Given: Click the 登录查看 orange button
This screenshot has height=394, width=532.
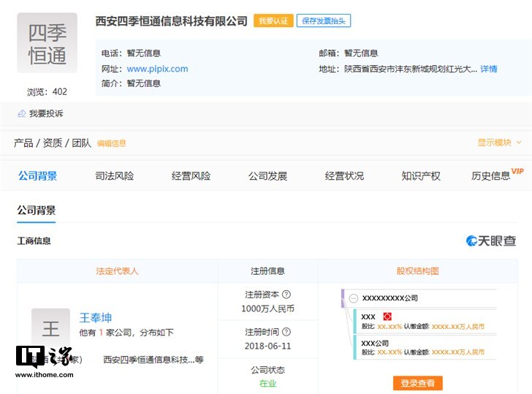Looking at the screenshot, I should click(418, 383).
